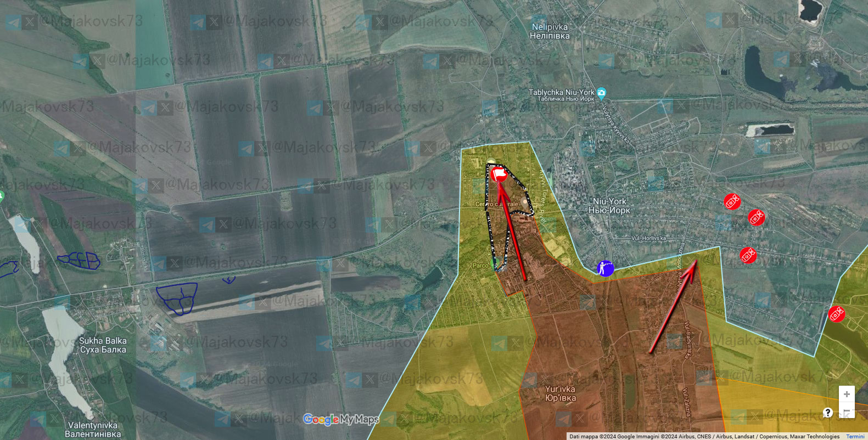Screen dimensions: 868x440
Task: Click the Centro culturale place pin
Action: point(524,204)
